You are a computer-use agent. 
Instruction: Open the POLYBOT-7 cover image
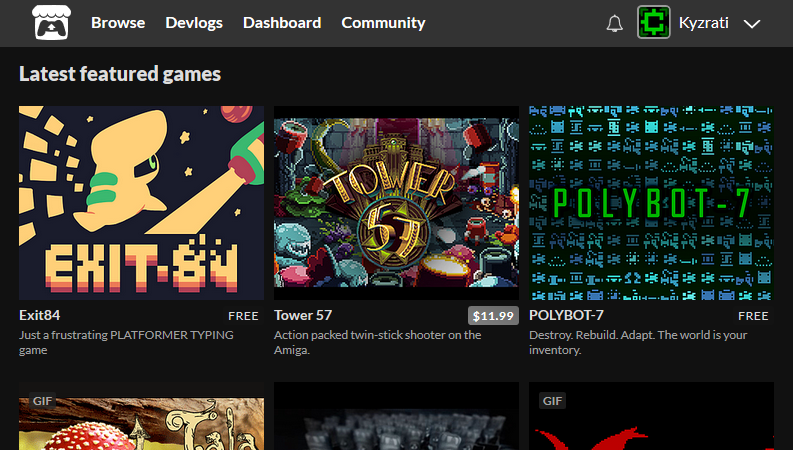[651, 203]
